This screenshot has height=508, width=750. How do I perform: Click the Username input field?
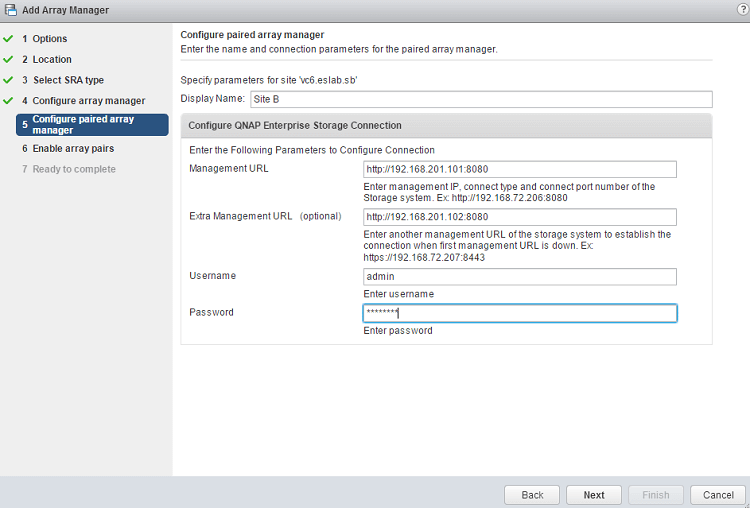520,277
